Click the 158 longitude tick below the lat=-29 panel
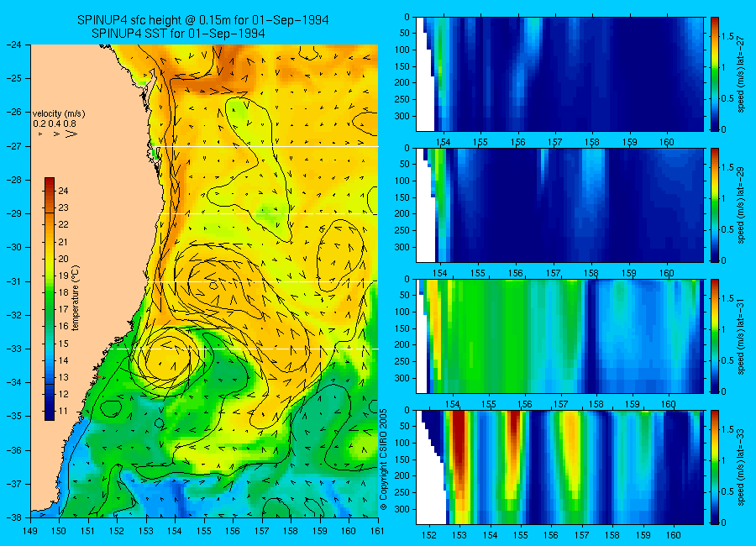This screenshot has height=546, width=756. pyautogui.click(x=591, y=273)
